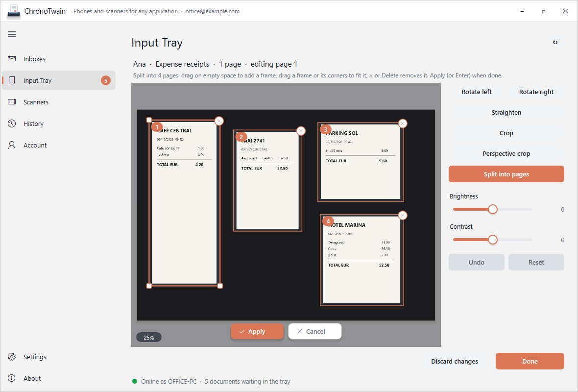Cancel the split operation

pyautogui.click(x=315, y=332)
